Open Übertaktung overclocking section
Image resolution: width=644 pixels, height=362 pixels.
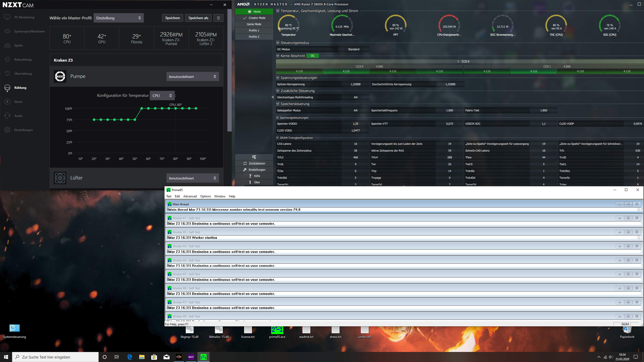[23, 74]
